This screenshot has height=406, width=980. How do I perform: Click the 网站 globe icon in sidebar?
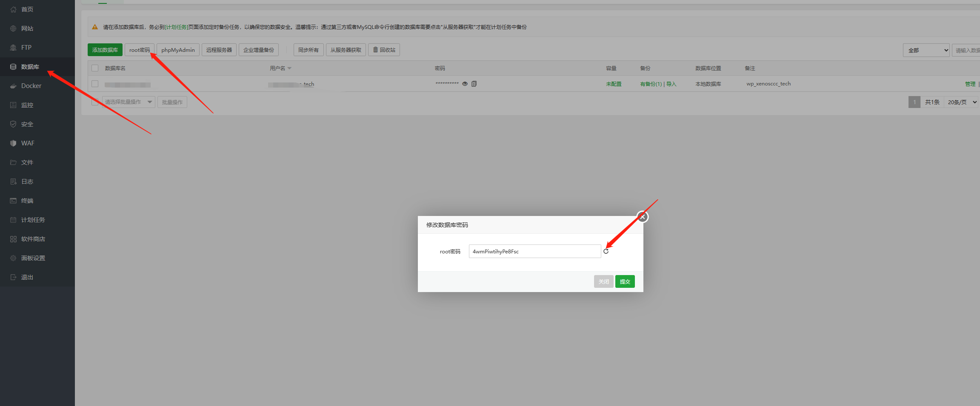(13, 28)
